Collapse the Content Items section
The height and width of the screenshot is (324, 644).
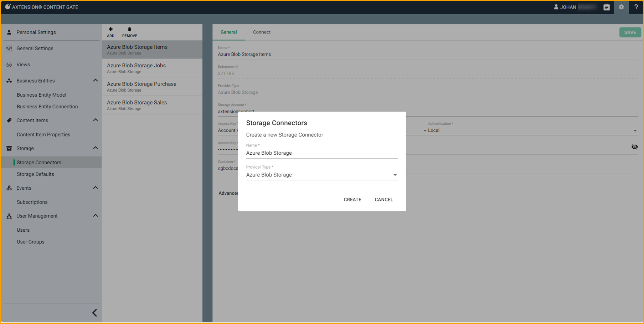[x=96, y=120]
